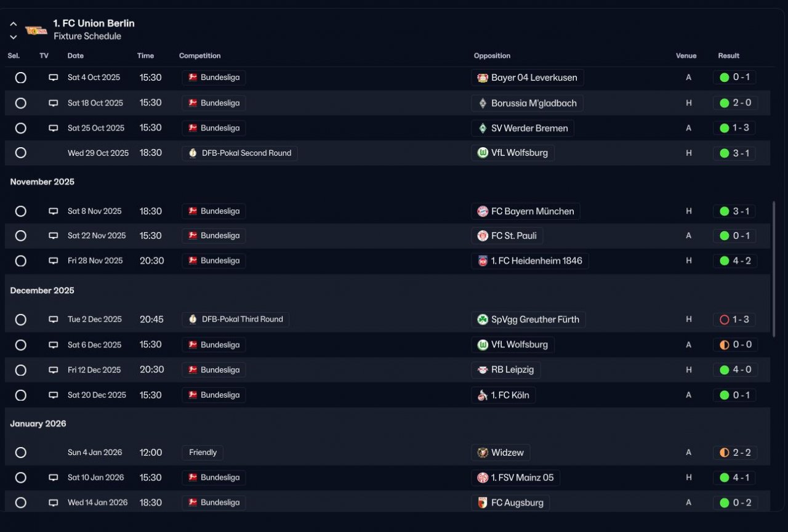This screenshot has width=788, height=532.
Task: Select the Sun 4 Jan 2026 friendly radio
Action: click(21, 453)
